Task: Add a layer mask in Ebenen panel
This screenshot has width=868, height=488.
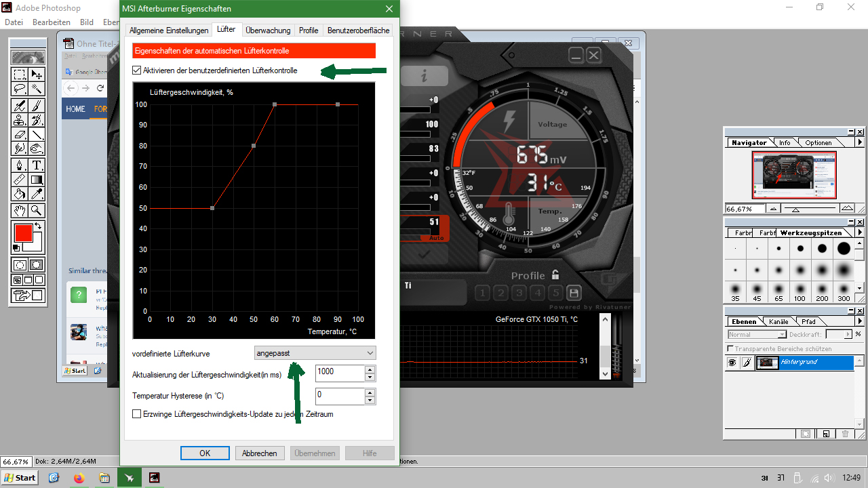Action: pyautogui.click(x=806, y=434)
